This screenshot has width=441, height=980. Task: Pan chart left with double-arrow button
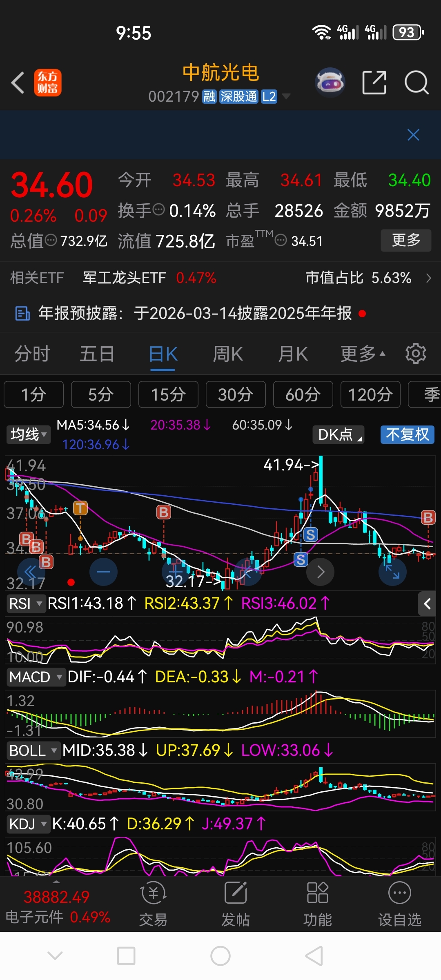tap(31, 572)
